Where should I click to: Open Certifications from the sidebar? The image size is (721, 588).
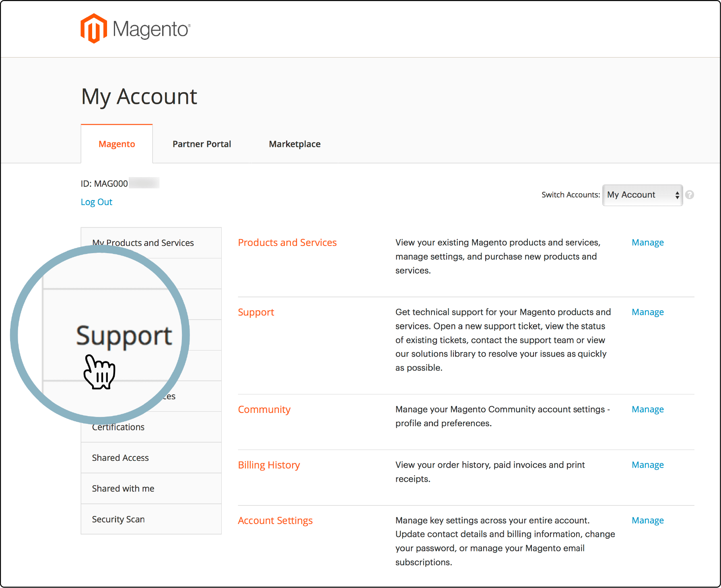[118, 427]
